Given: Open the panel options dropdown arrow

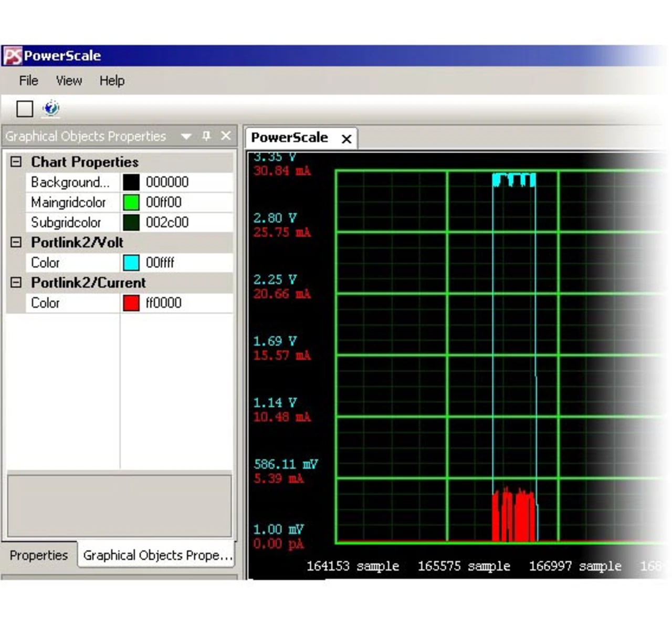Looking at the screenshot, I should 186,137.
